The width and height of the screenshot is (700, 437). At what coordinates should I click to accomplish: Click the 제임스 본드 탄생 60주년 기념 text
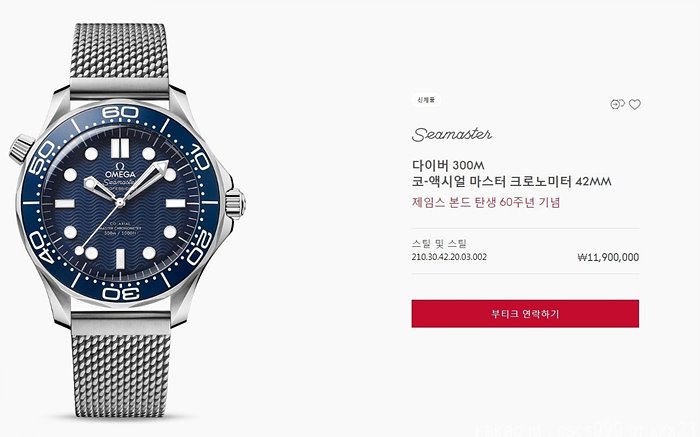pyautogui.click(x=486, y=203)
